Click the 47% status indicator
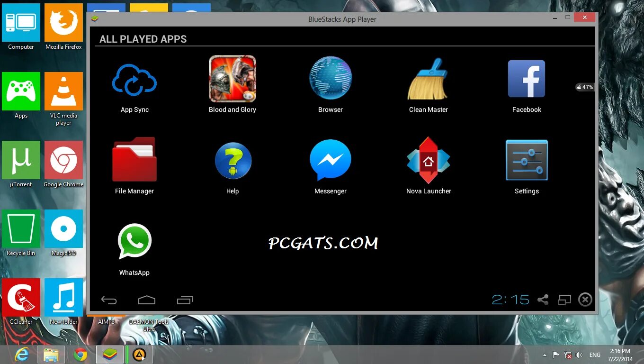 585,87
